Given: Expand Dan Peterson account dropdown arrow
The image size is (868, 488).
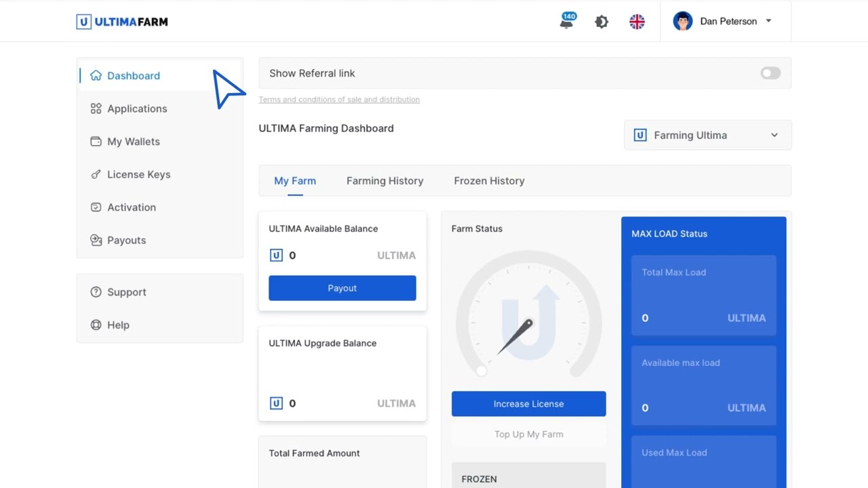Looking at the screenshot, I should click(x=768, y=21).
